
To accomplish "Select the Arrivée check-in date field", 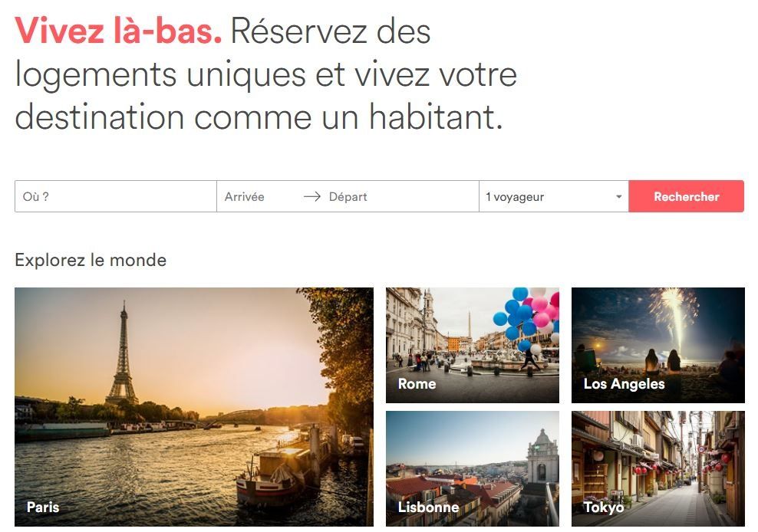I will click(257, 197).
